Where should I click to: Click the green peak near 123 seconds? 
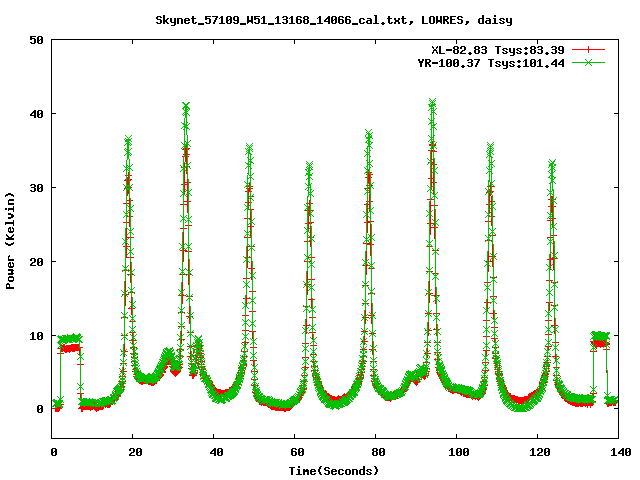(x=552, y=164)
